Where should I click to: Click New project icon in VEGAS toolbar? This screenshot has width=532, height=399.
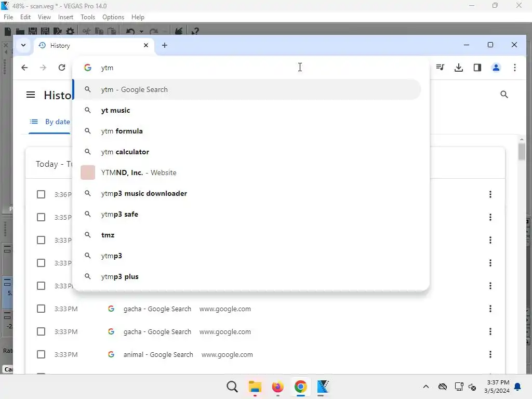(x=7, y=31)
